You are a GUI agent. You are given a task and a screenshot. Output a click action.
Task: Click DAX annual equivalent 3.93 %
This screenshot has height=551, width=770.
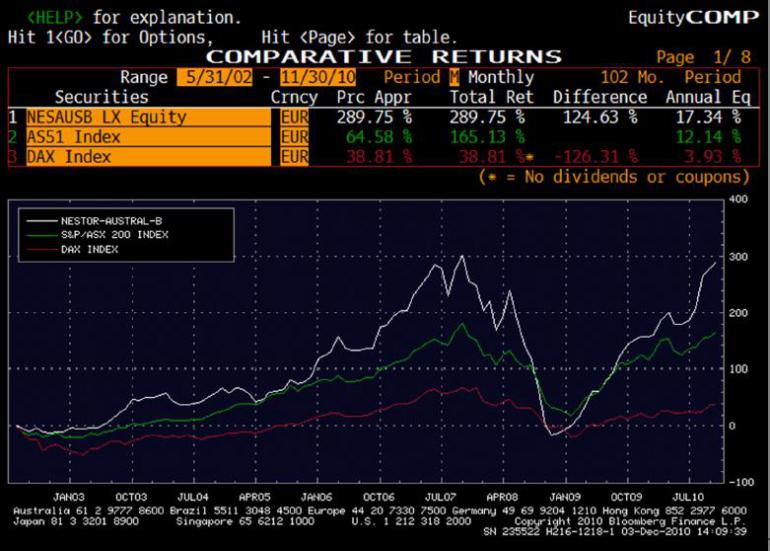[713, 157]
